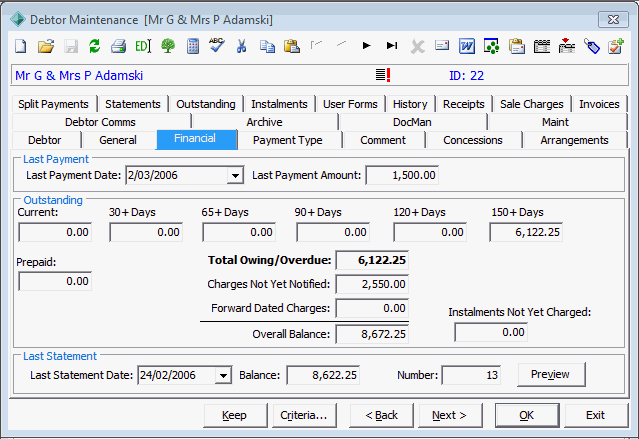
Task: Copy using the two pages icon
Action: [267, 46]
